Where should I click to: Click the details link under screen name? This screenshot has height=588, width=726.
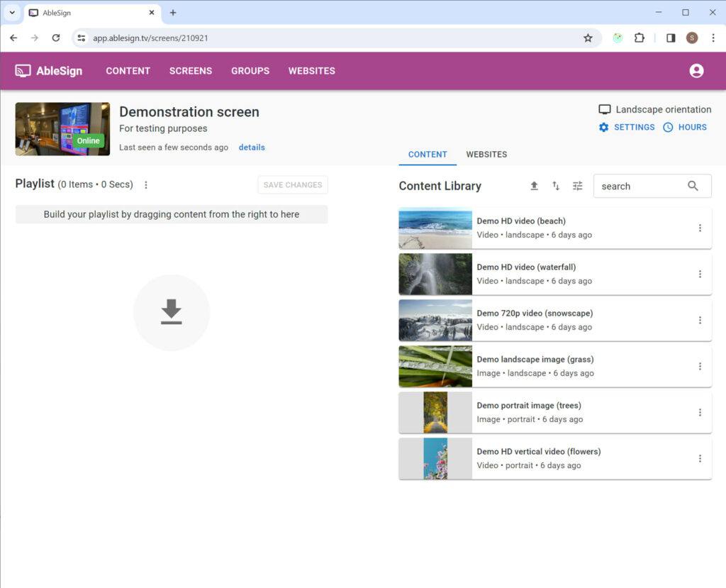click(252, 148)
